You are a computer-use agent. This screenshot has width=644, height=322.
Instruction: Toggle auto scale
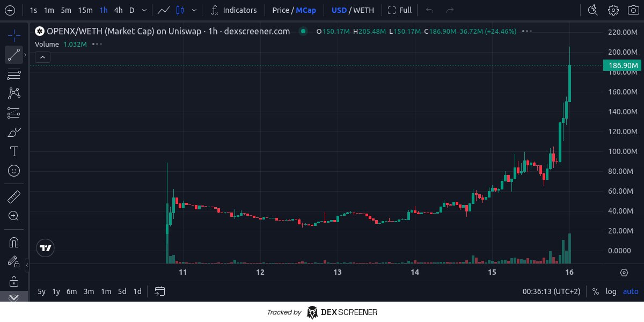[631, 291]
